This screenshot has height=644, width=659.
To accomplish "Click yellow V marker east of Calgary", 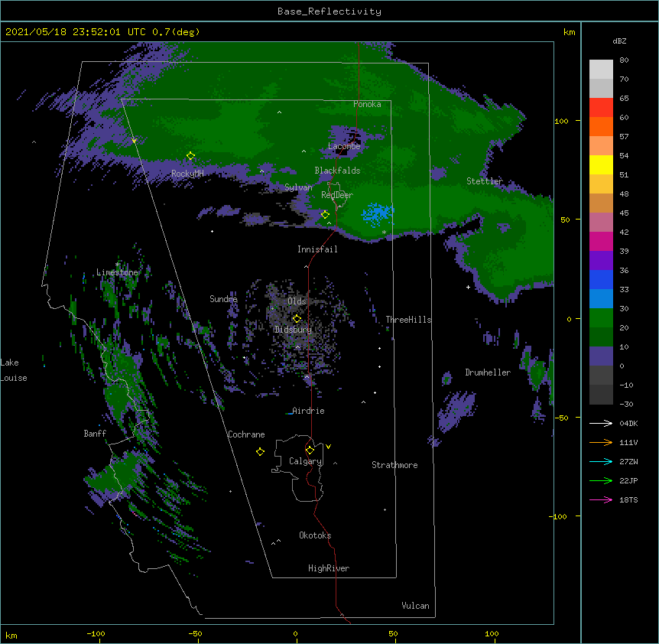I will [x=328, y=447].
